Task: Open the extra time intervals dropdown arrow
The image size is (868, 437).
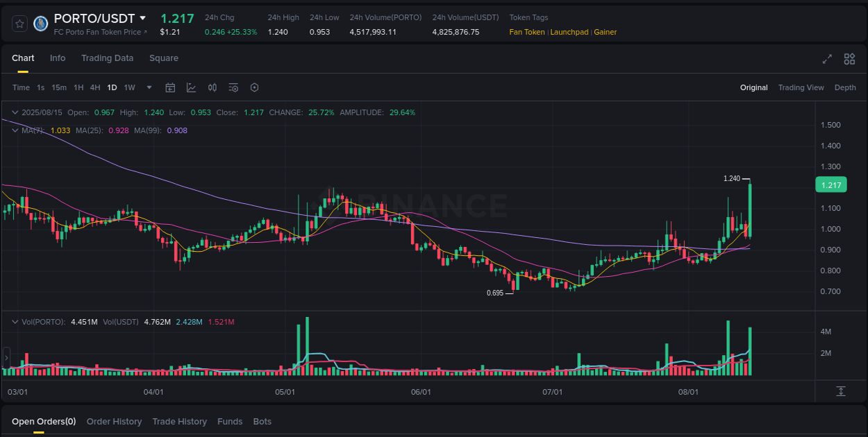Action: click(149, 87)
